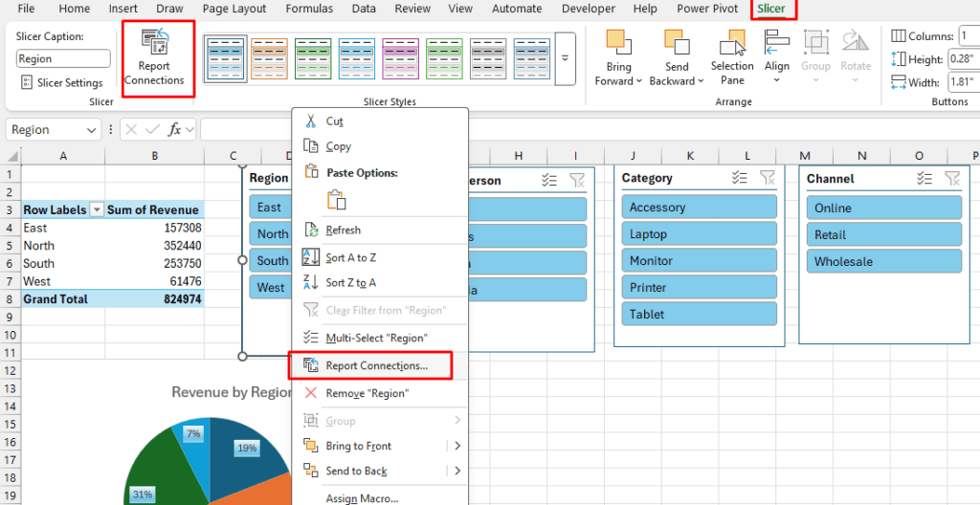Clear the filter on the Category slicer
The width and height of the screenshot is (980, 505).
tap(767, 178)
